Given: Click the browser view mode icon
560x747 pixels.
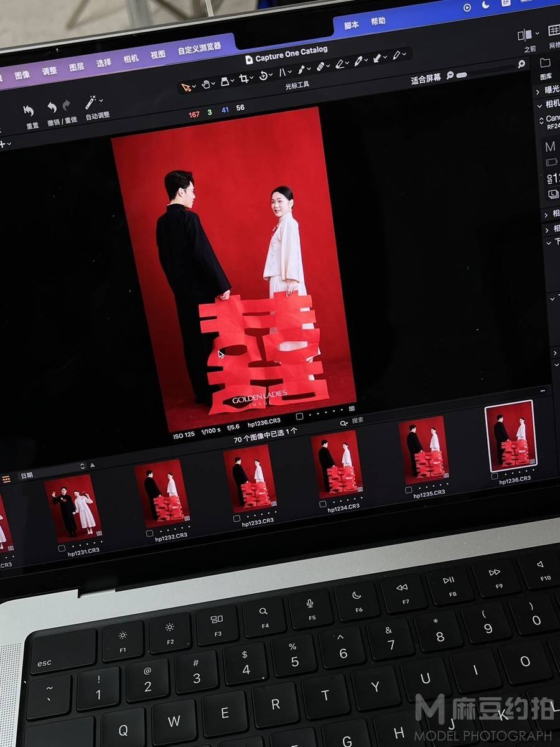Looking at the screenshot, I should tap(6, 479).
